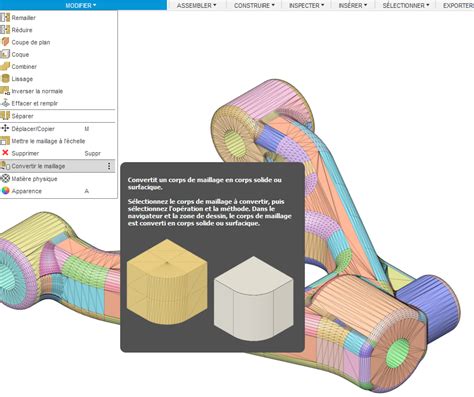The height and width of the screenshot is (397, 474).
Task: Open the three-dot options beside Convertir le maillage
Action: click(x=109, y=166)
